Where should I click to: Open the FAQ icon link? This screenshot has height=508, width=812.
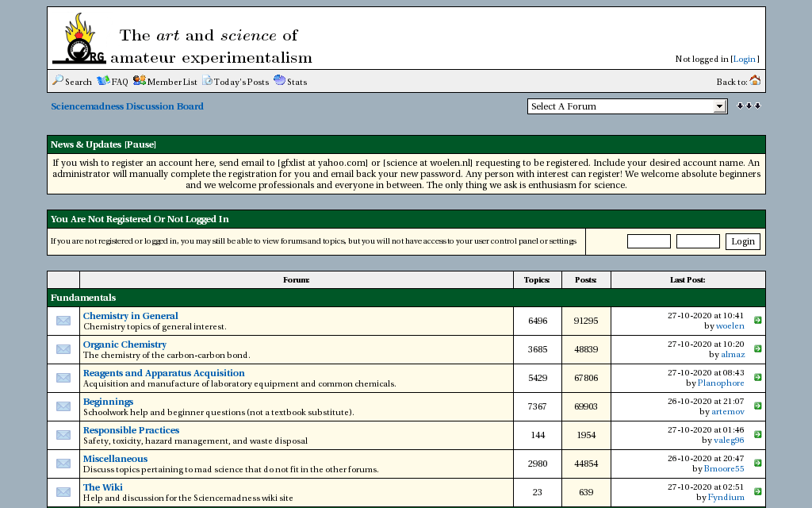[x=103, y=80]
